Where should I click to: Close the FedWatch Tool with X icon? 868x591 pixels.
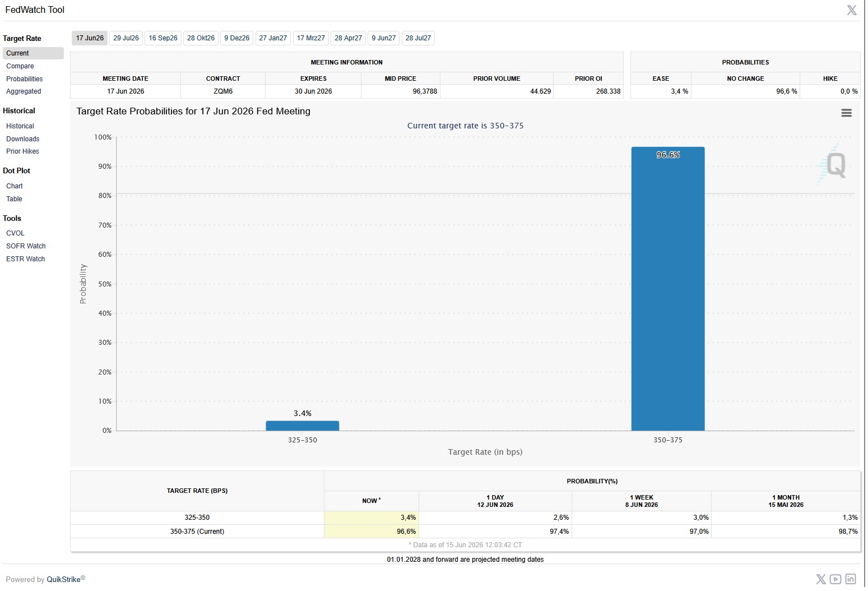(852, 10)
